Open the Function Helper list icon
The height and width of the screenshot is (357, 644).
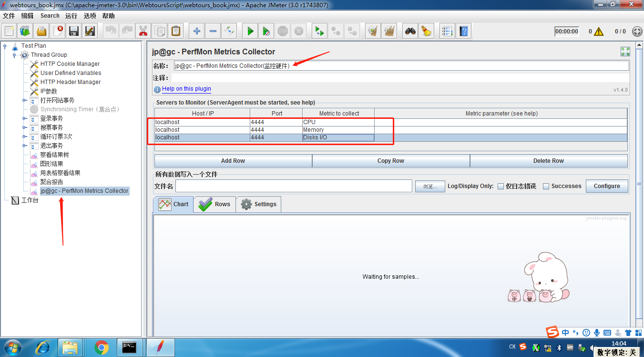click(447, 31)
